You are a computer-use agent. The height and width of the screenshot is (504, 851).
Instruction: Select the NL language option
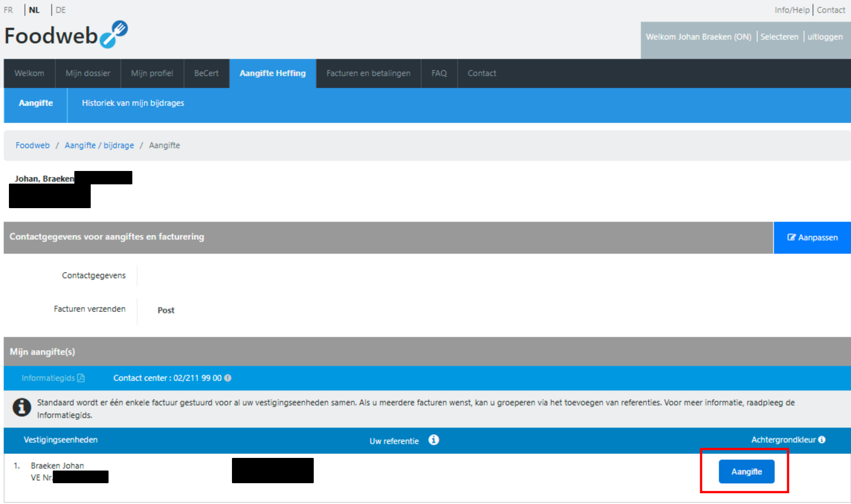click(x=34, y=10)
